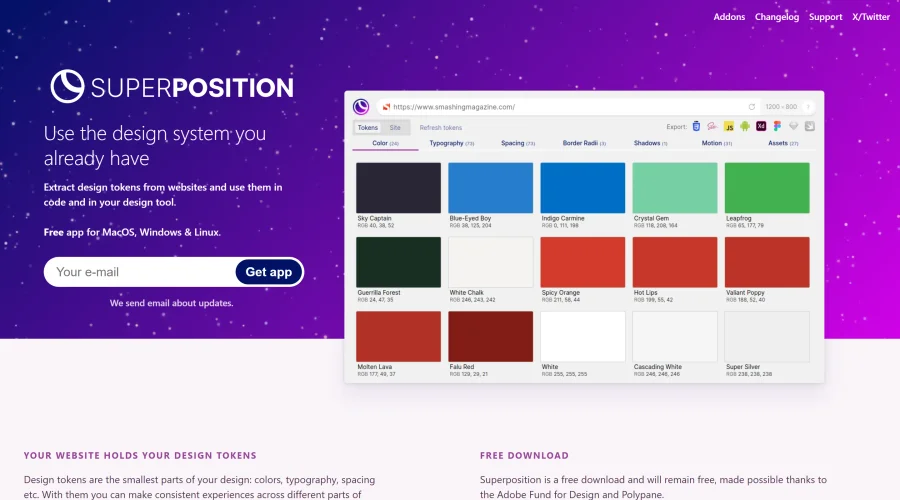Select the Blue-Eyed Boy color swatch

(x=491, y=188)
